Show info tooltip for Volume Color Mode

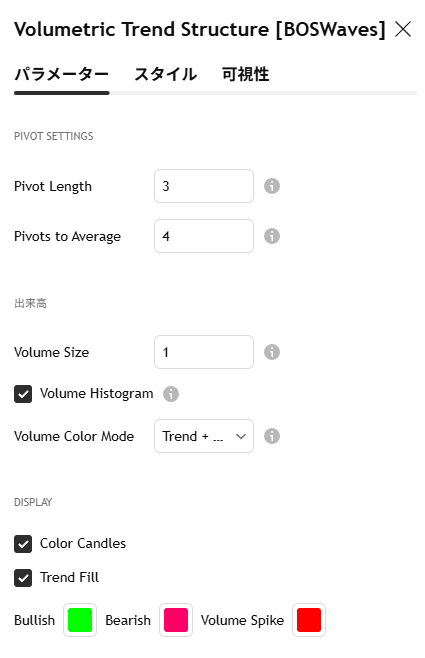[x=272, y=436]
